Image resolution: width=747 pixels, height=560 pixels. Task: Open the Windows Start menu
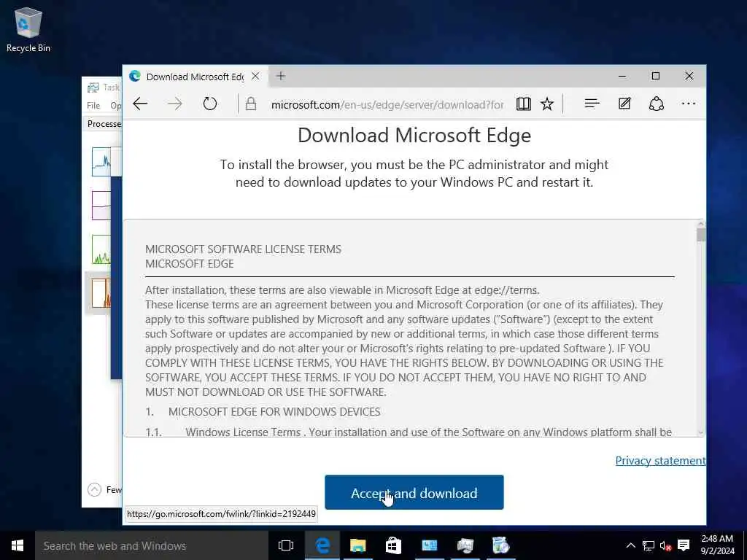[18, 545]
